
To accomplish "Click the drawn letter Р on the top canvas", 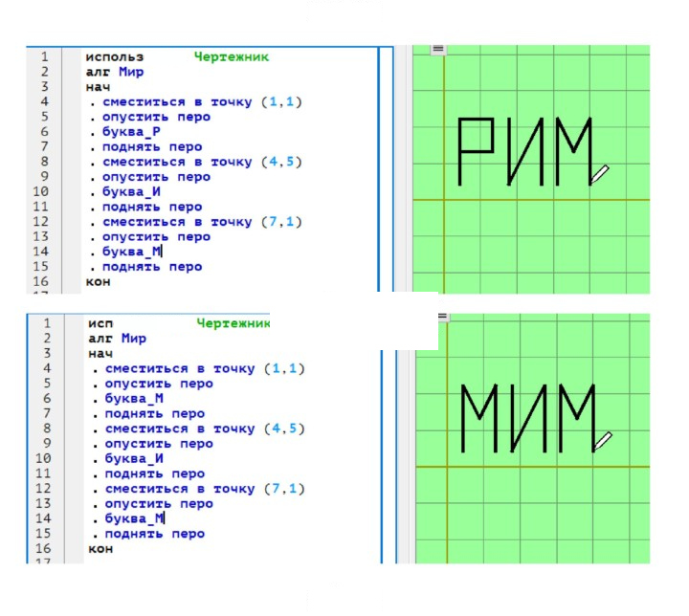I will pos(476,151).
